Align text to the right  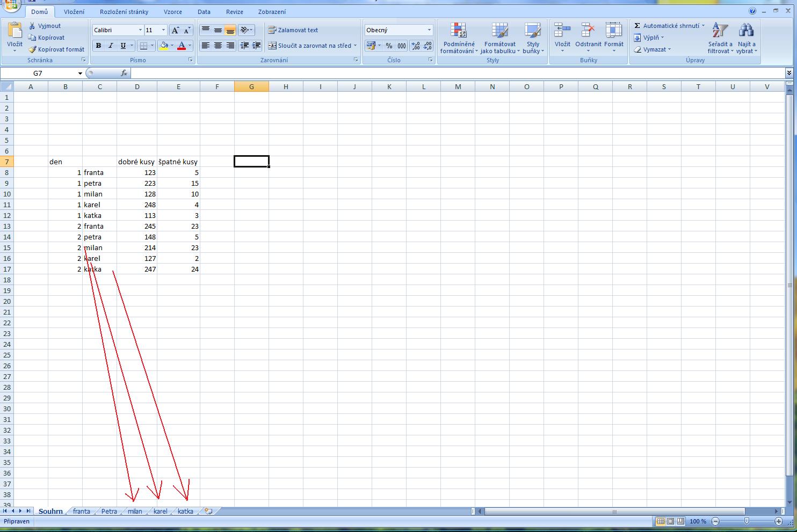click(x=230, y=46)
